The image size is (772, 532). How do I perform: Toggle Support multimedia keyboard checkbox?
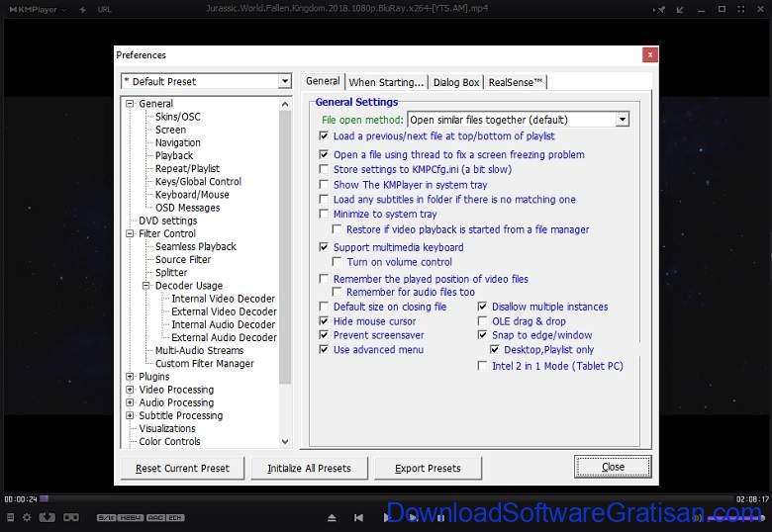click(x=324, y=247)
